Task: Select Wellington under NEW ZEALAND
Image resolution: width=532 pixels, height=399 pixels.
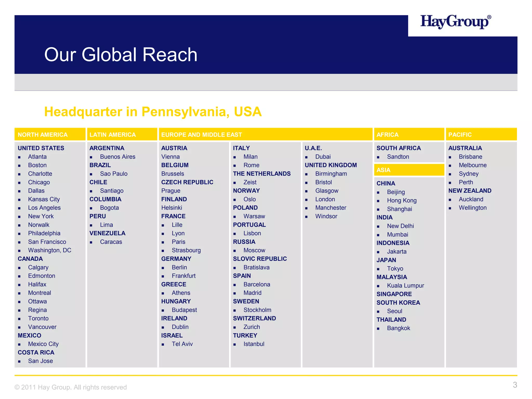Action: (473, 208)
